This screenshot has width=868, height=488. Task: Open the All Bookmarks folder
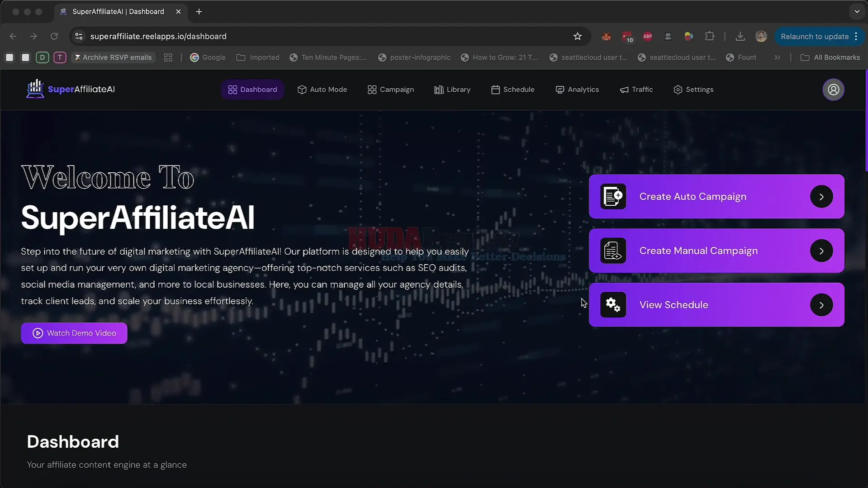(830, 57)
